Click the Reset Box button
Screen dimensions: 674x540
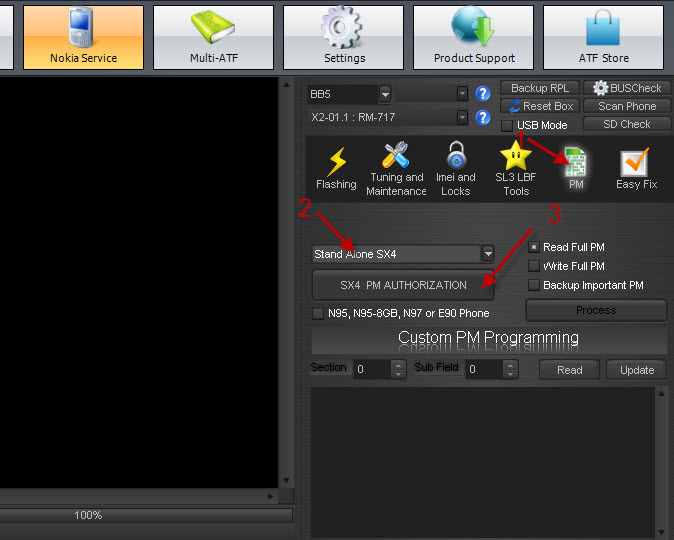[540, 106]
